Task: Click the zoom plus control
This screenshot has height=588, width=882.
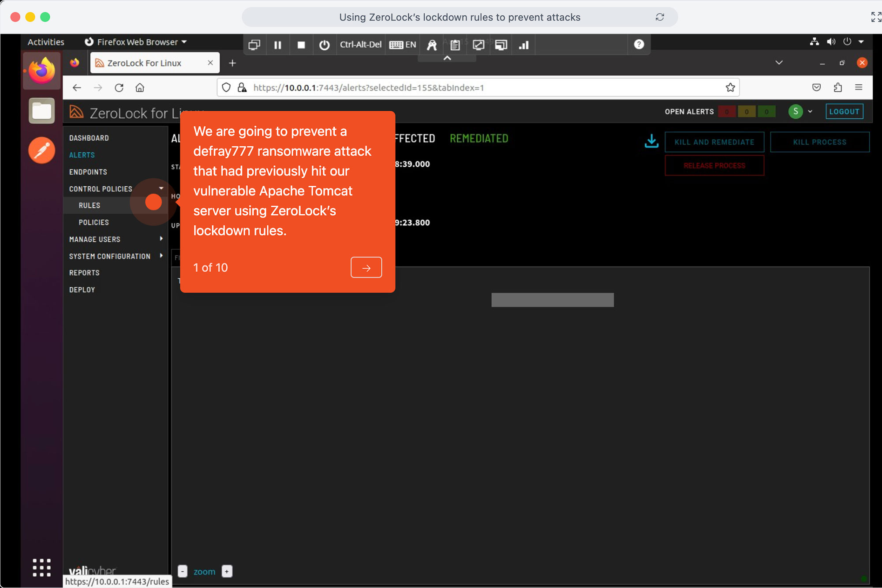Action: 227,571
